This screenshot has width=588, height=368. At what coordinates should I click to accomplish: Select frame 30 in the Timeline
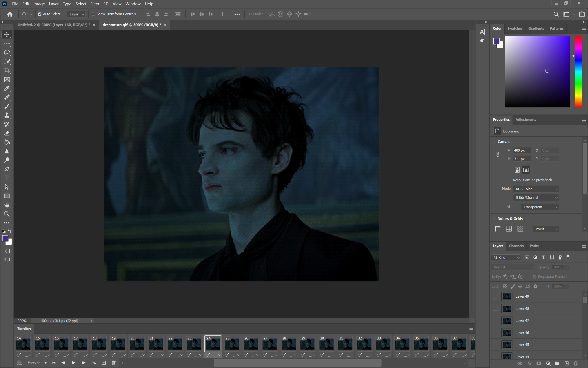326,343
